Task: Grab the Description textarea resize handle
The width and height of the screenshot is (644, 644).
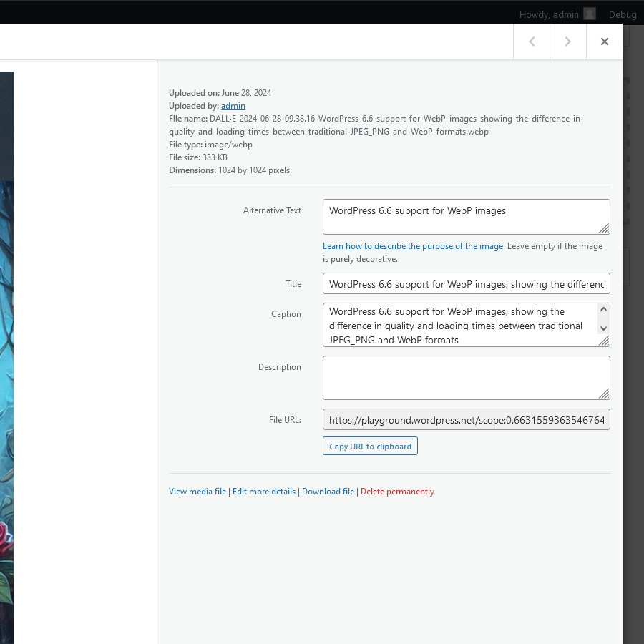Action: point(604,394)
